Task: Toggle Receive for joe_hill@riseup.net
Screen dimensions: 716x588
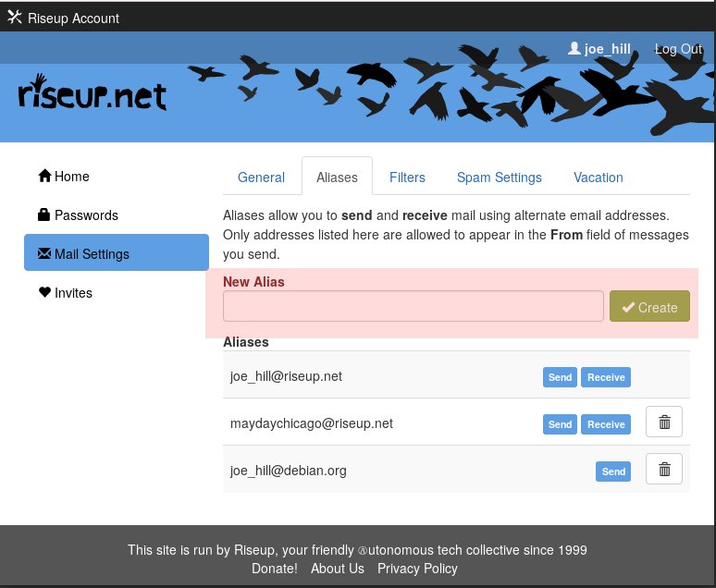Action: coord(606,377)
